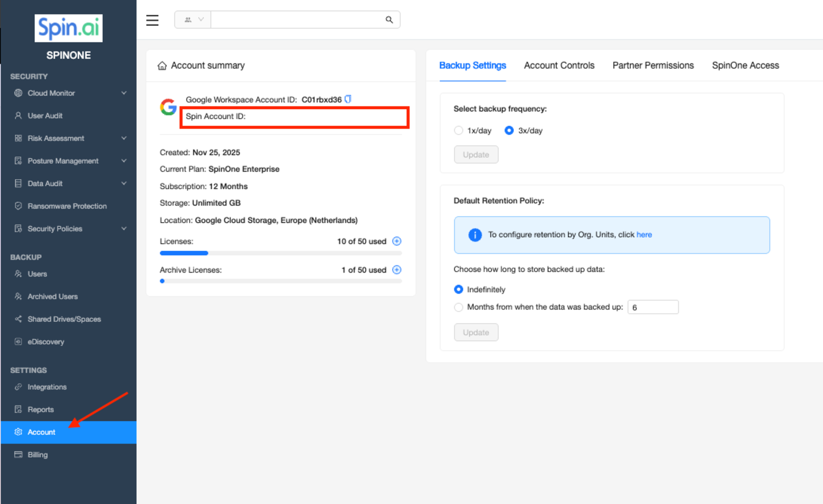Click the Security Policies icon
Viewport: 823px width, 504px height.
18,229
